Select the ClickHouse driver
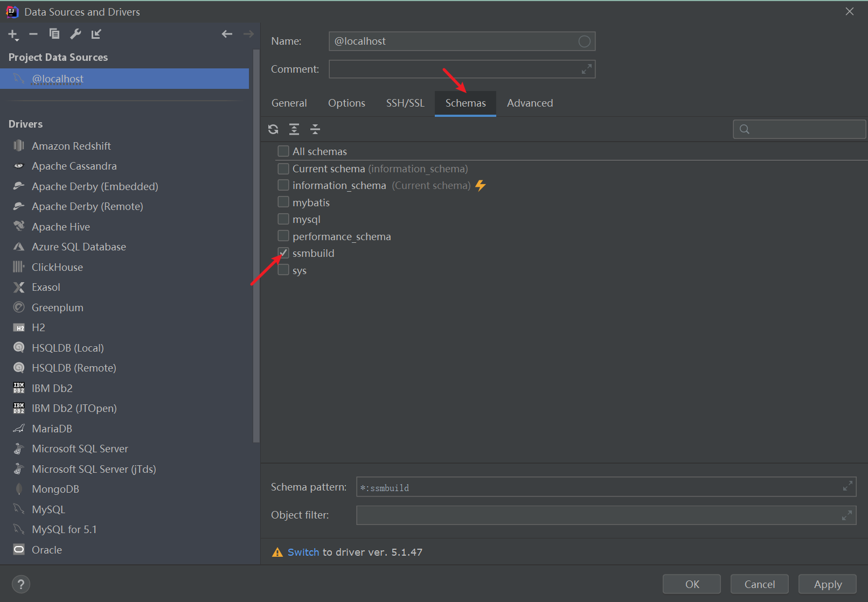This screenshot has height=602, width=868. (x=124, y=267)
